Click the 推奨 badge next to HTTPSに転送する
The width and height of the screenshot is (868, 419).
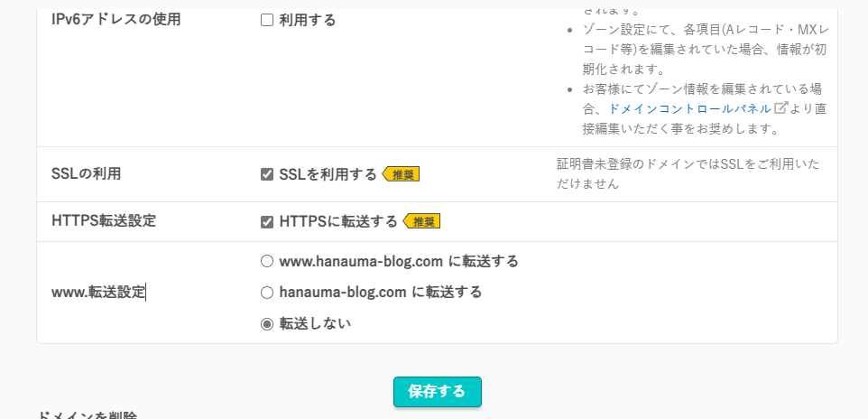point(421,222)
